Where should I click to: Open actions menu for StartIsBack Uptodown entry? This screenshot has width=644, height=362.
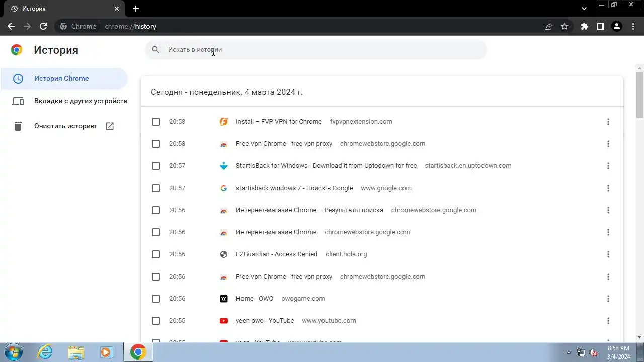(x=608, y=166)
